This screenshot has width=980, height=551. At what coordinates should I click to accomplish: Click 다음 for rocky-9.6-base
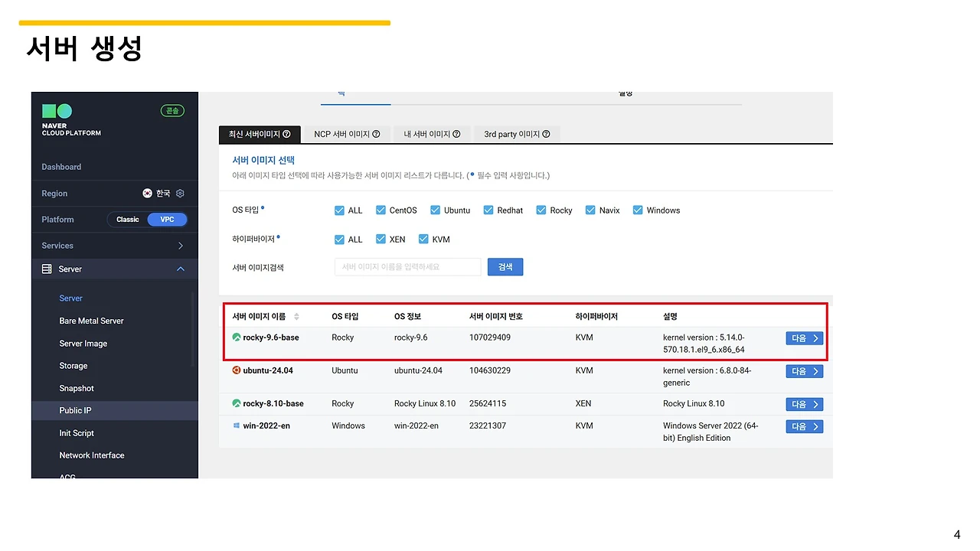(x=805, y=338)
